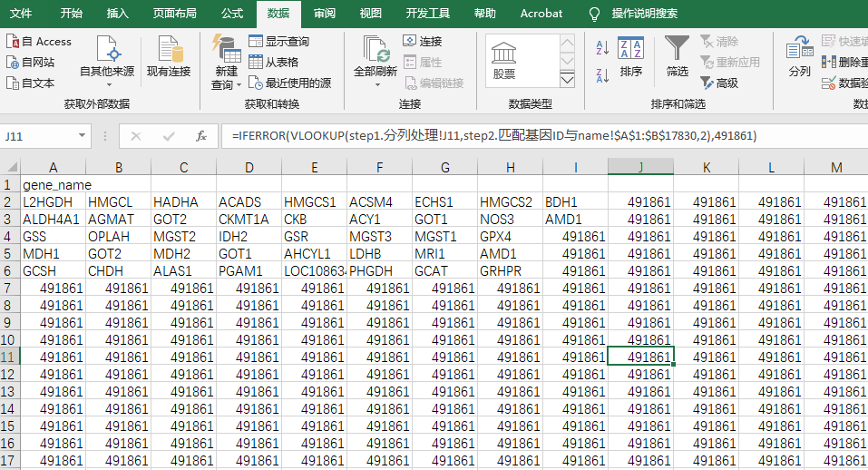868x470 pixels.
Task: Select cell containing PHGDH
Action: click(x=380, y=270)
